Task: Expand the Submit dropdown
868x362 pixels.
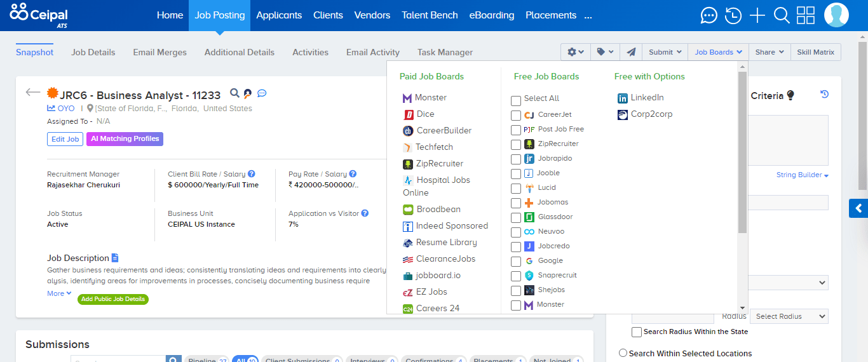Action: pos(665,52)
